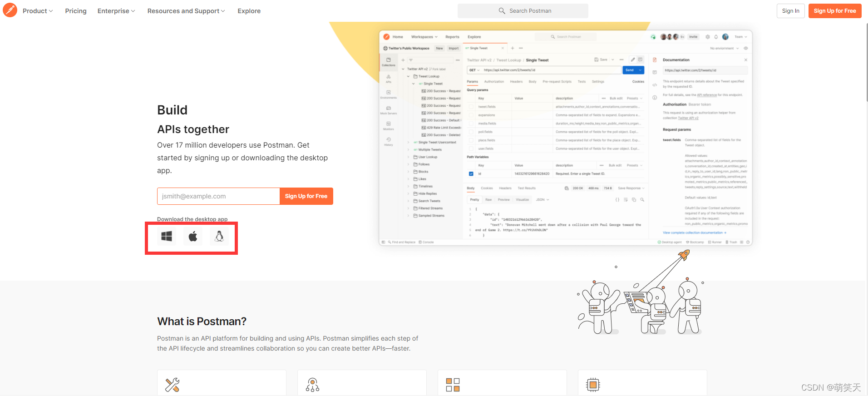
Task: Open the JSON format dropdown in the response
Action: tap(542, 200)
